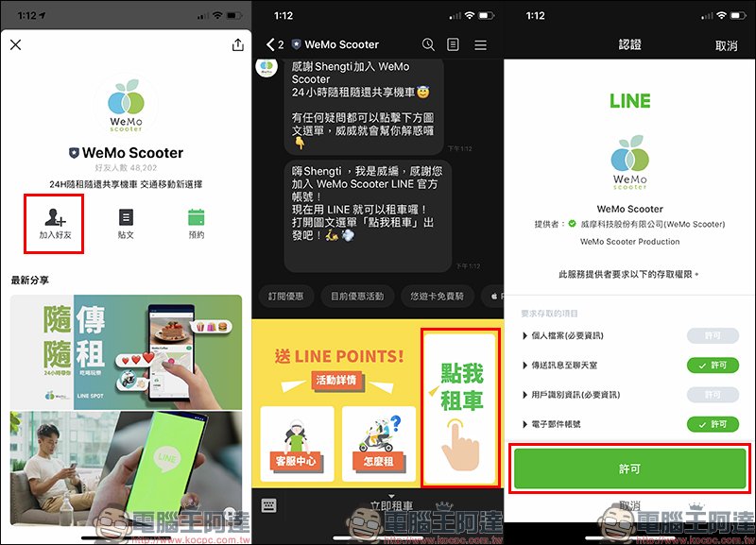Expand the 電子郵件帳號 item
The height and width of the screenshot is (545, 756).
(x=551, y=424)
